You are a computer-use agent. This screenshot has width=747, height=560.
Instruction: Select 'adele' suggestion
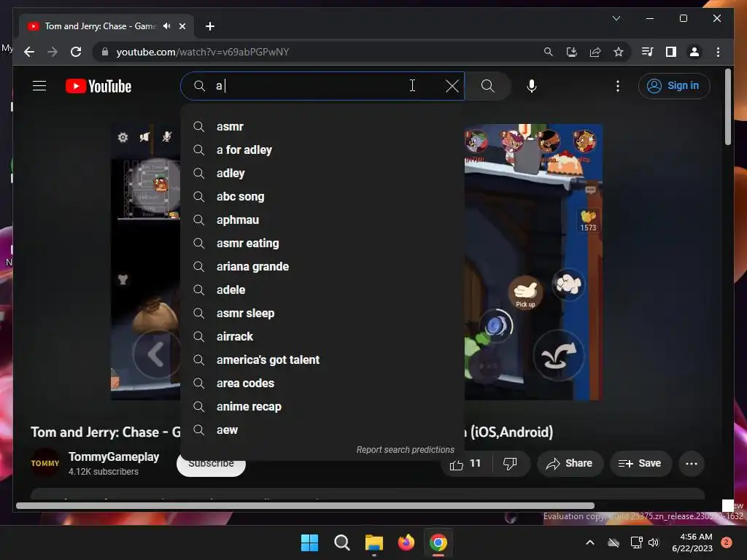pos(322,290)
